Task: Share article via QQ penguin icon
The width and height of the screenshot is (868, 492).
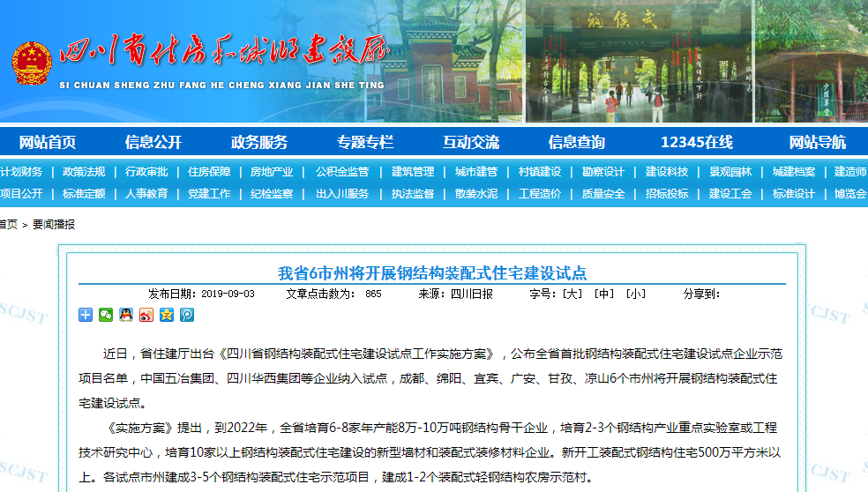Action: [x=126, y=315]
